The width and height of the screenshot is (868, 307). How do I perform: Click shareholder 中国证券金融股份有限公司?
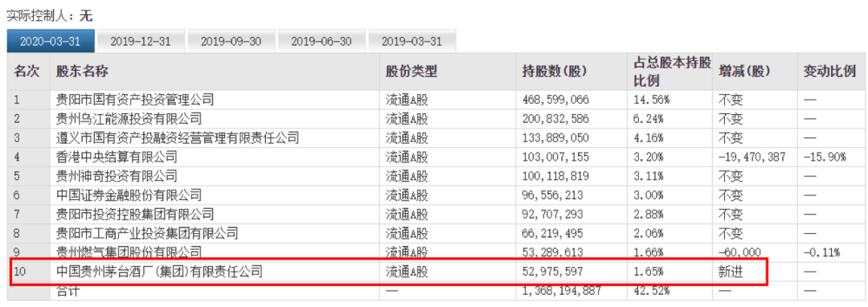point(129,195)
